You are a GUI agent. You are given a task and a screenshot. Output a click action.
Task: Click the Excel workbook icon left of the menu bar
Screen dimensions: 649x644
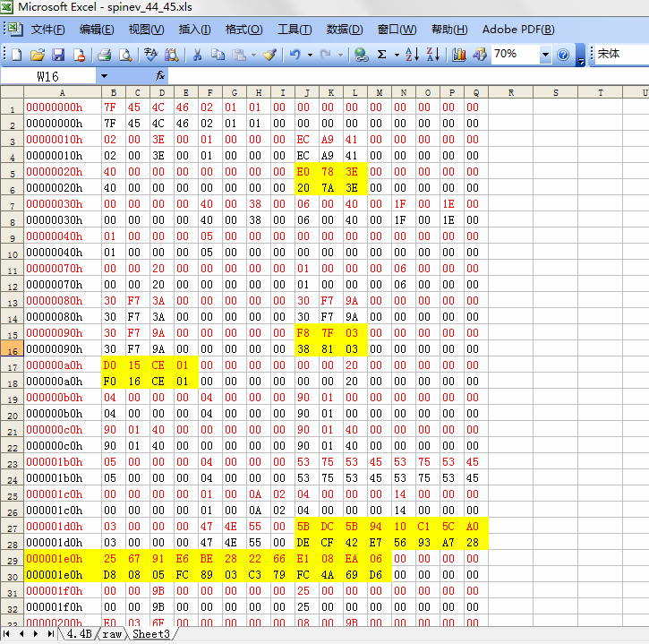click(x=15, y=29)
